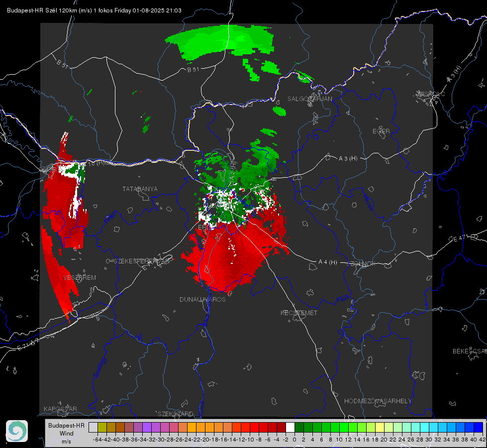Click the blue Somogy county label
Screen dimensions: 487x448
click(x=99, y=367)
